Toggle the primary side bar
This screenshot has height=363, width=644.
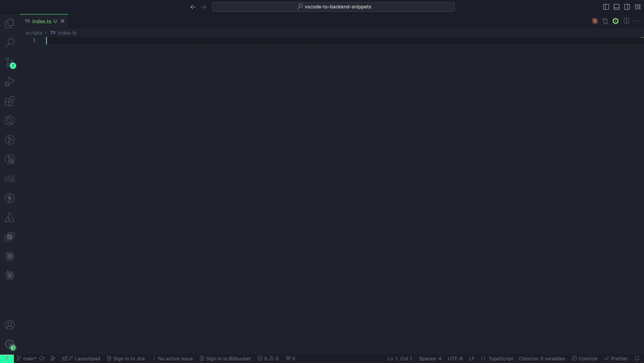[x=606, y=7]
